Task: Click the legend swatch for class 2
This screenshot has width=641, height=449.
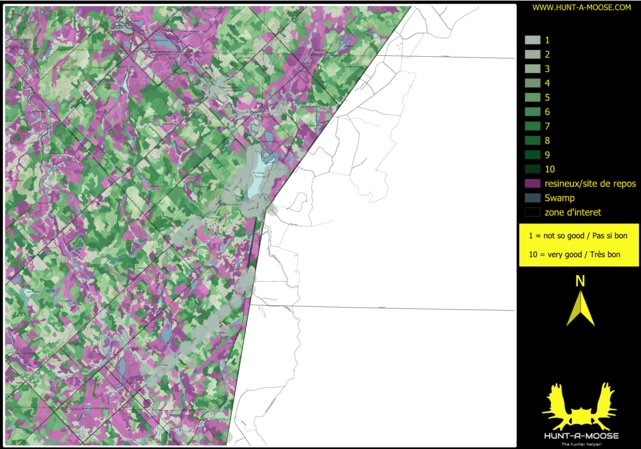Action: pos(533,54)
